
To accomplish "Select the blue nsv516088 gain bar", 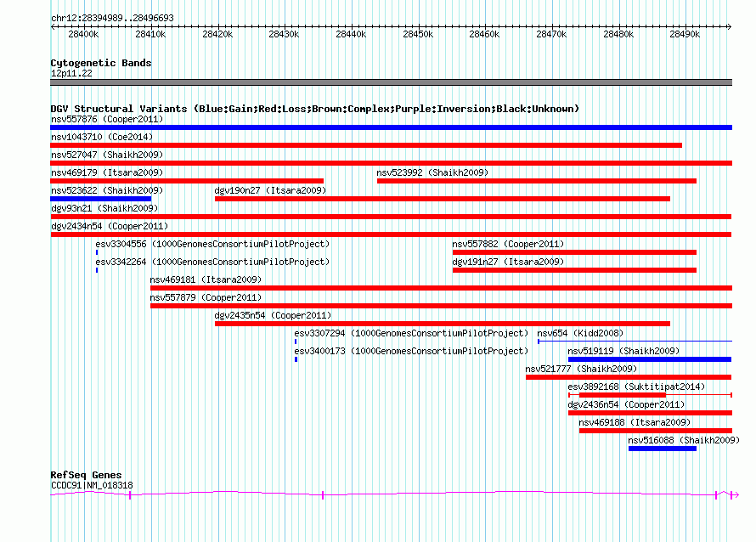I will (x=663, y=449).
